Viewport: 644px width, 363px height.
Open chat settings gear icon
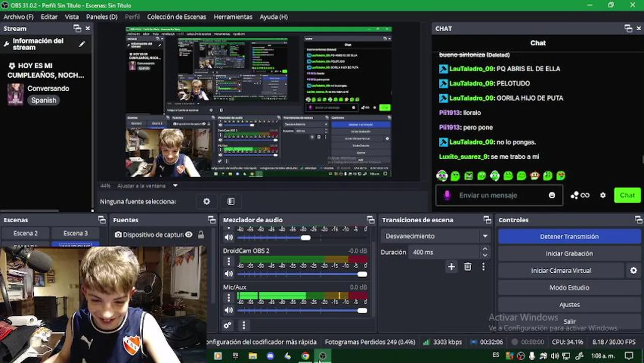click(603, 195)
